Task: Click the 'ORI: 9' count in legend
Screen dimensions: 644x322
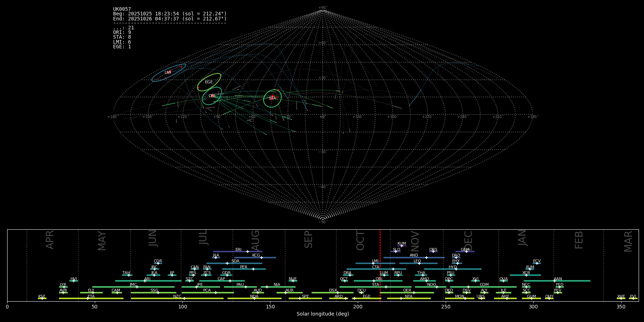Action: point(122,33)
